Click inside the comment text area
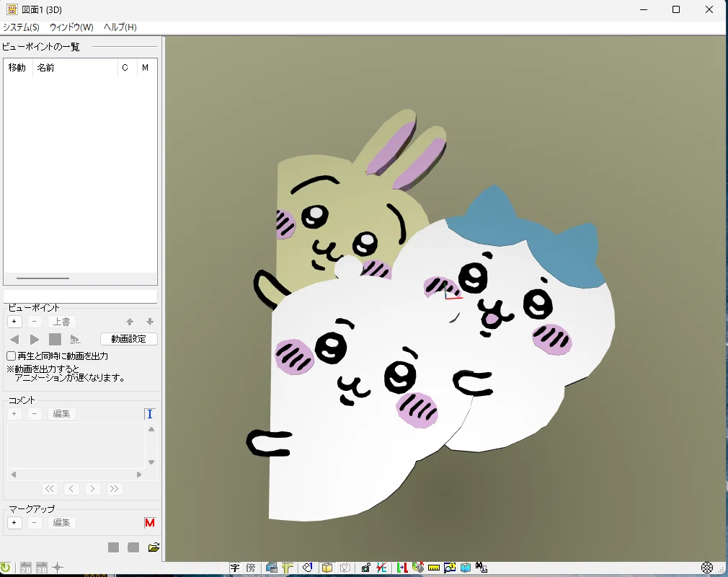The image size is (728, 577). tap(76, 445)
